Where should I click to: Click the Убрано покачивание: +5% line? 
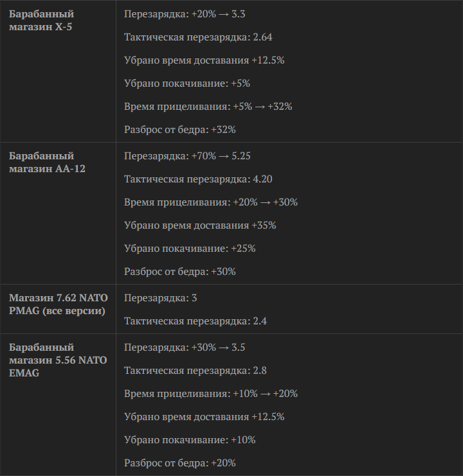[x=187, y=83]
